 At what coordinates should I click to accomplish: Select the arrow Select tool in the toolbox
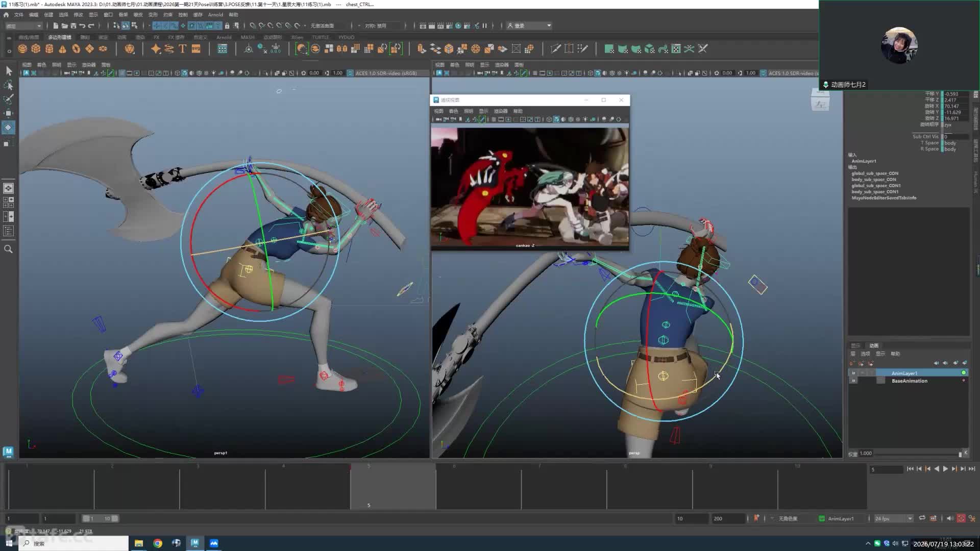click(9, 70)
